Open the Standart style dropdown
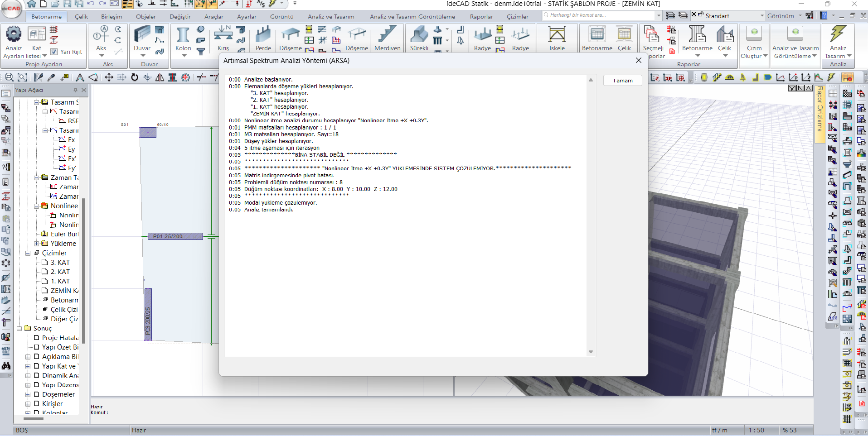The height and width of the screenshot is (436, 868). tap(761, 15)
